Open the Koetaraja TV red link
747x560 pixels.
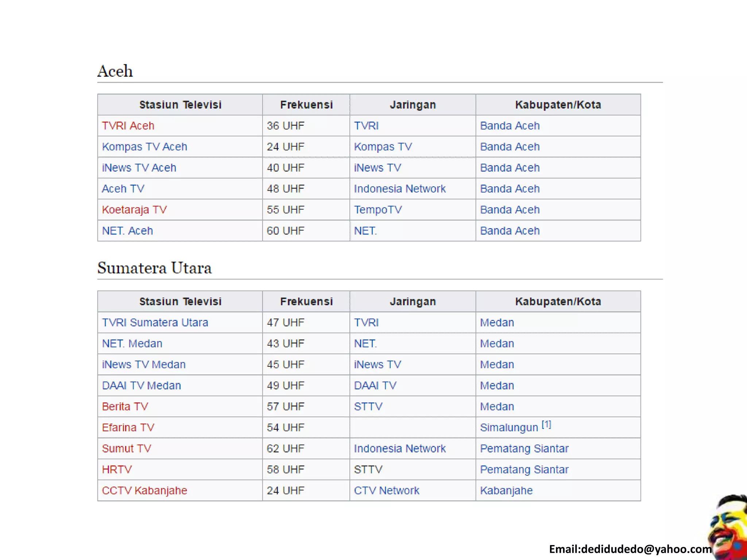pyautogui.click(x=134, y=210)
